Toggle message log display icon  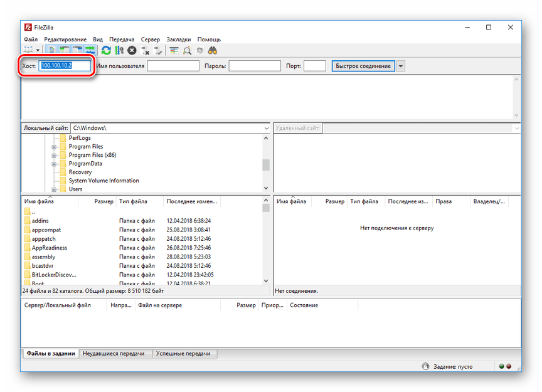click(51, 50)
